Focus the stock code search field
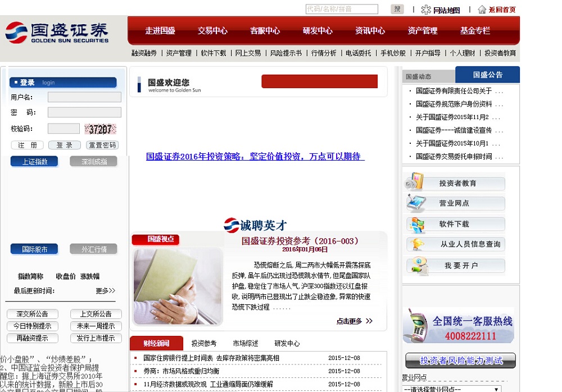The width and height of the screenshot is (562, 392). tap(342, 9)
